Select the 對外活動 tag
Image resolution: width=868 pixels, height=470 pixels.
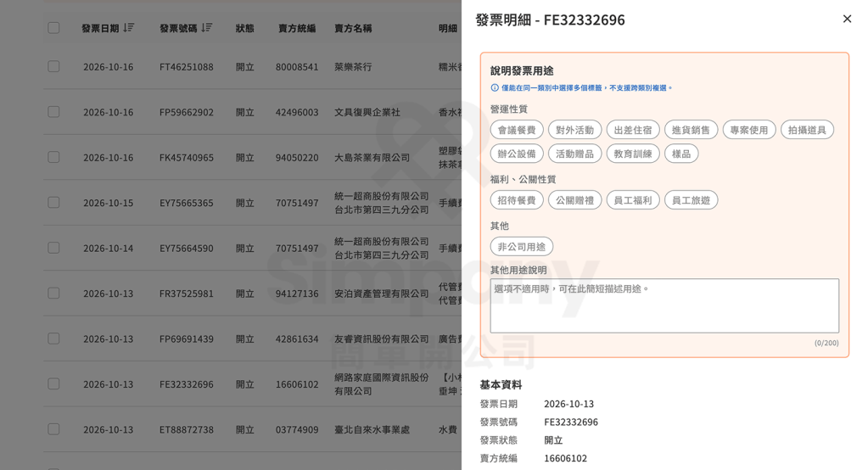click(574, 130)
